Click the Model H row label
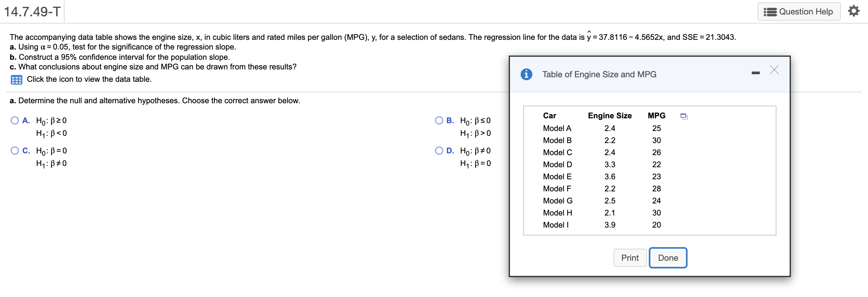Viewport: 868px width, 297px height. click(x=557, y=213)
